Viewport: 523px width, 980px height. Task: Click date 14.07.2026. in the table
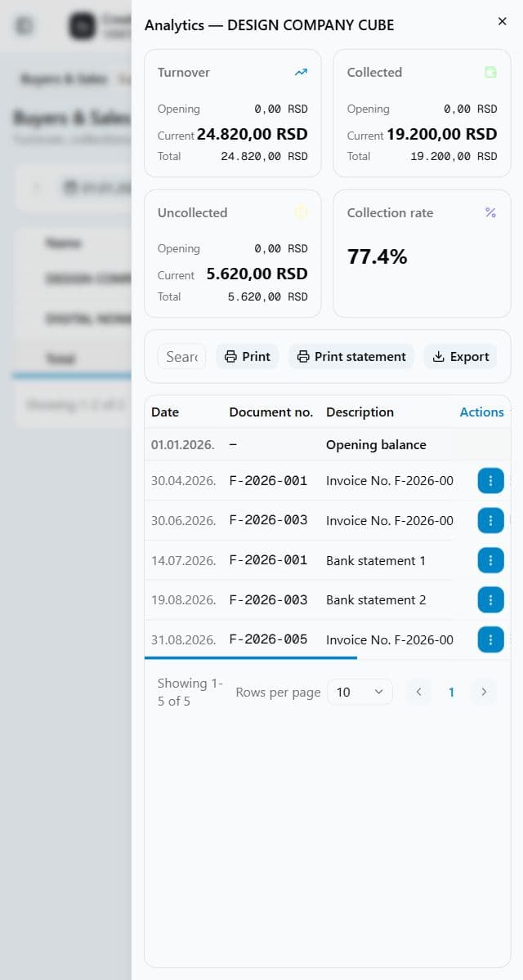point(184,560)
